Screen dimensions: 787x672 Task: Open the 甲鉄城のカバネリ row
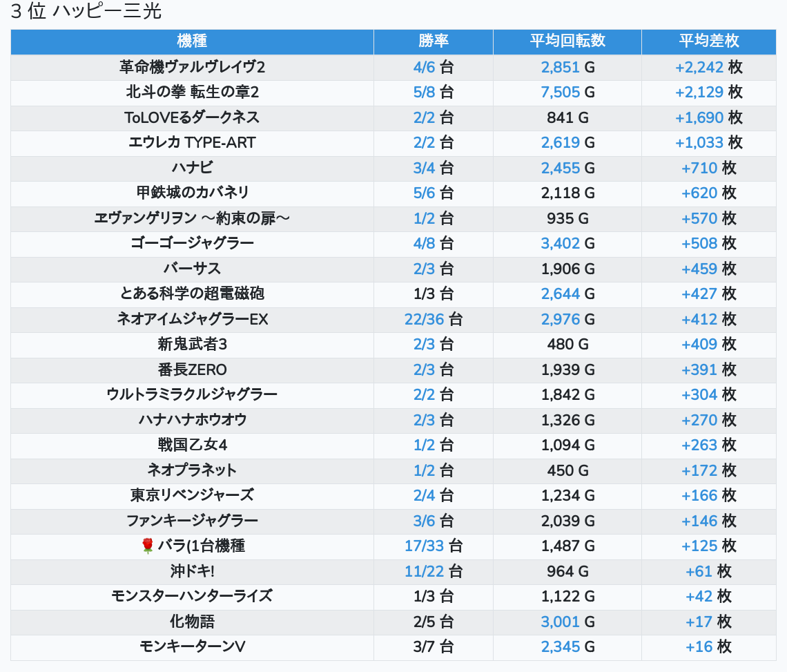tap(192, 193)
